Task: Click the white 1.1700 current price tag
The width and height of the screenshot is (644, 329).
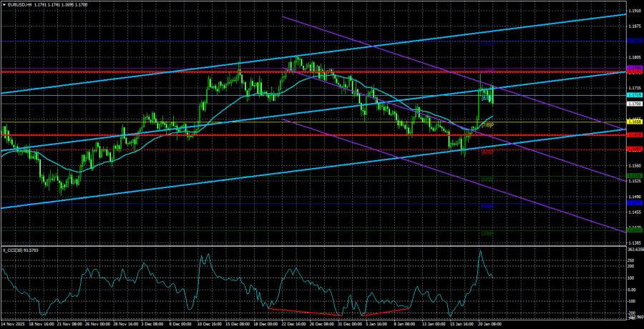Action: click(635, 104)
